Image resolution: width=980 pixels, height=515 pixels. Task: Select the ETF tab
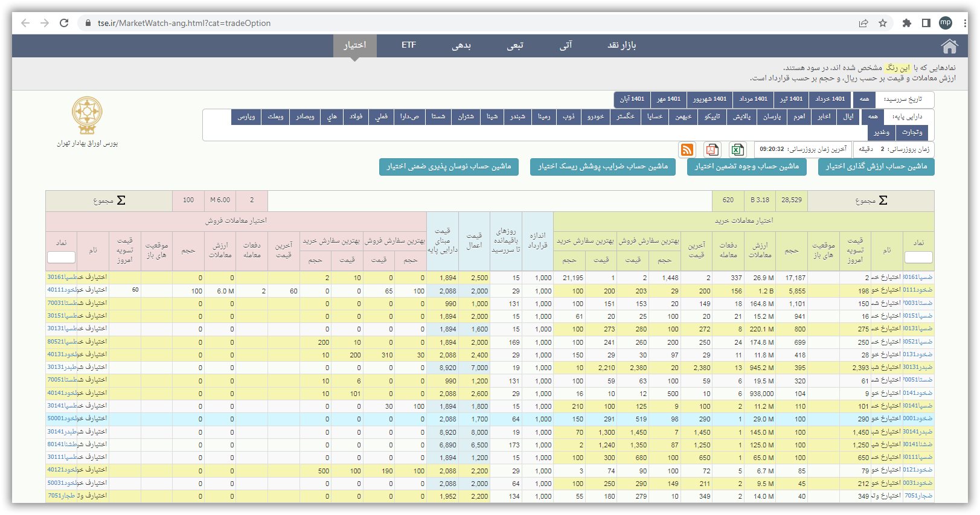(x=409, y=45)
